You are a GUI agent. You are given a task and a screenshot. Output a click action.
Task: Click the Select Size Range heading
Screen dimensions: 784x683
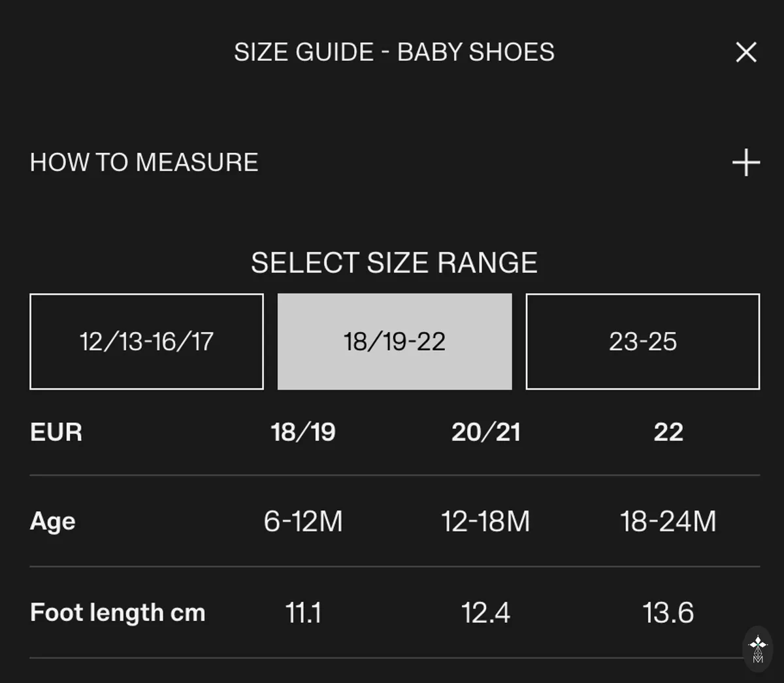coord(395,263)
